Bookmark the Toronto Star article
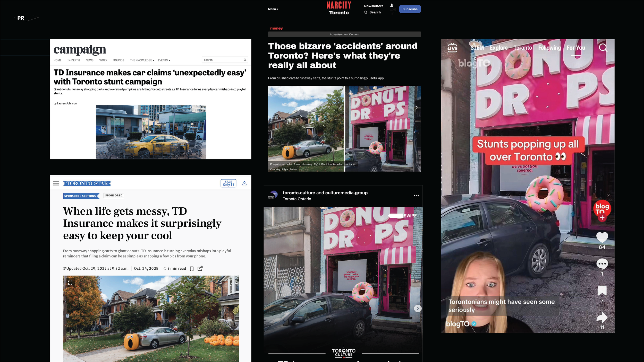644x362 pixels. tap(192, 269)
